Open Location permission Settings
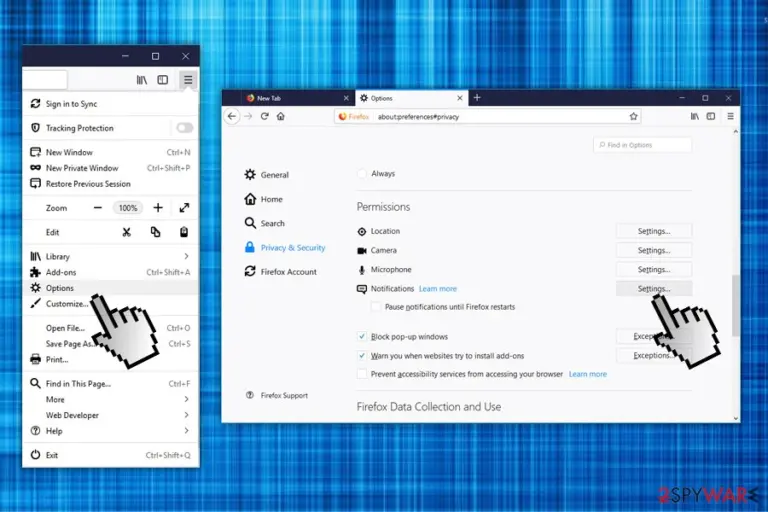 point(654,231)
